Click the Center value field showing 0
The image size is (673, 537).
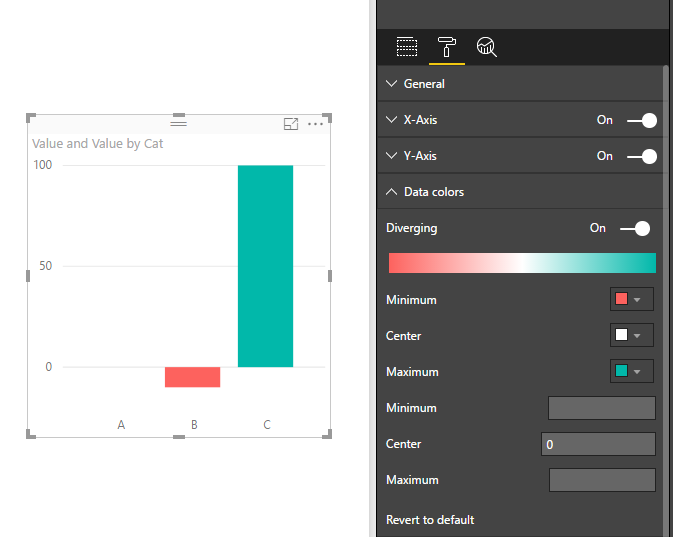coord(598,444)
